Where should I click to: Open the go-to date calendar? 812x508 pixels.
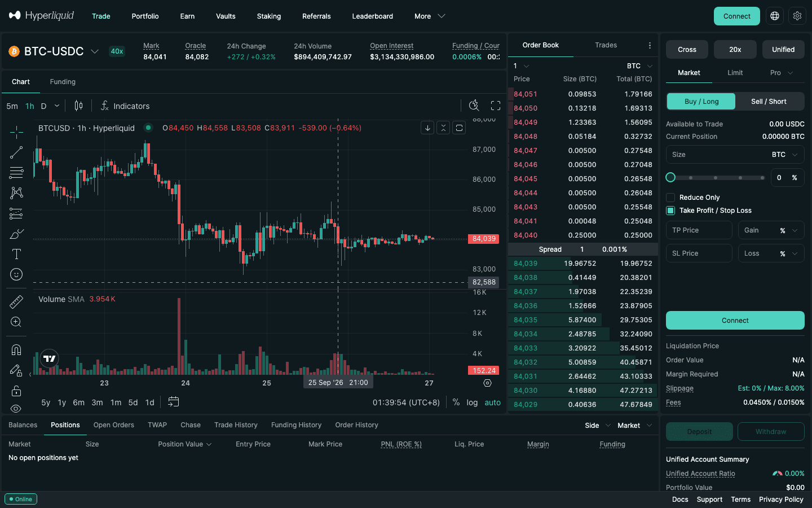coord(174,402)
